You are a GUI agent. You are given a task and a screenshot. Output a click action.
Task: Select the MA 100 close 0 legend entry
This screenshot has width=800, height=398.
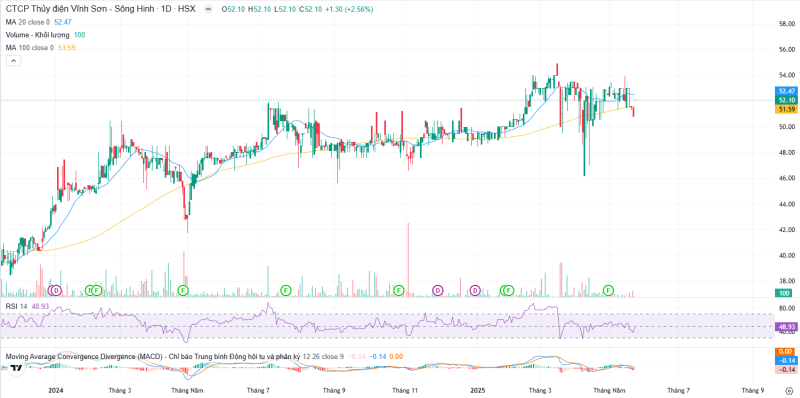[x=30, y=47]
